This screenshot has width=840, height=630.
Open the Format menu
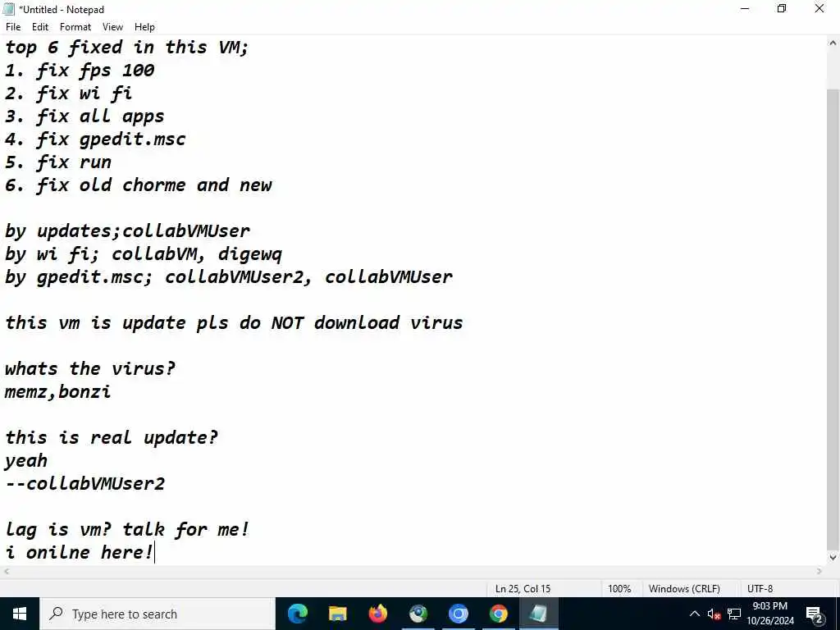pos(75,27)
